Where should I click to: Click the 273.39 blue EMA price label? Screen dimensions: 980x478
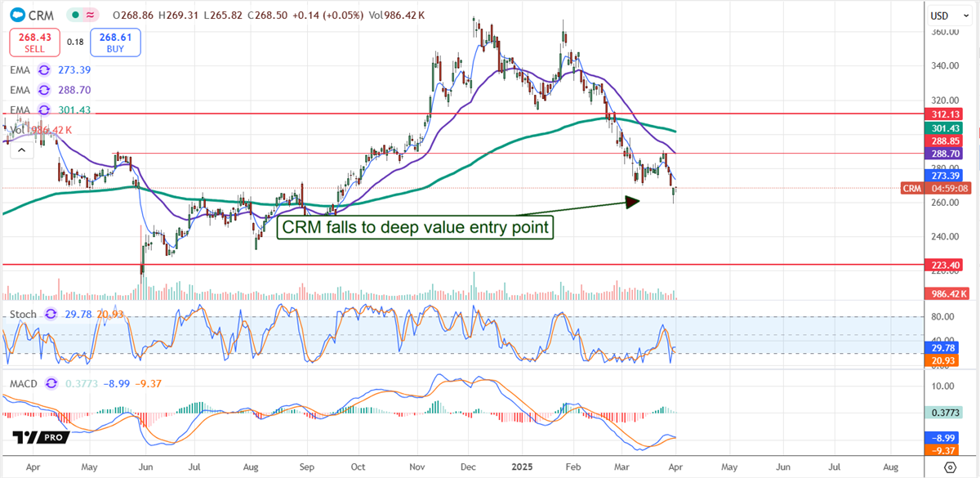944,176
